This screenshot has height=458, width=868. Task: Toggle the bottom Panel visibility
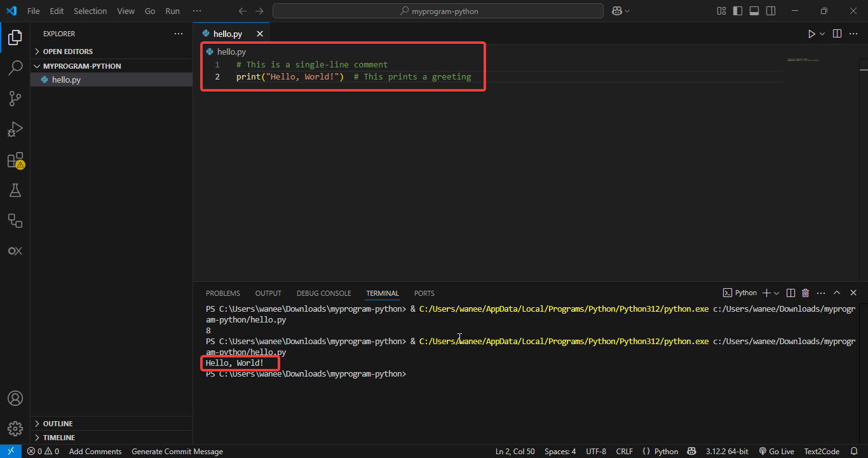(x=754, y=11)
